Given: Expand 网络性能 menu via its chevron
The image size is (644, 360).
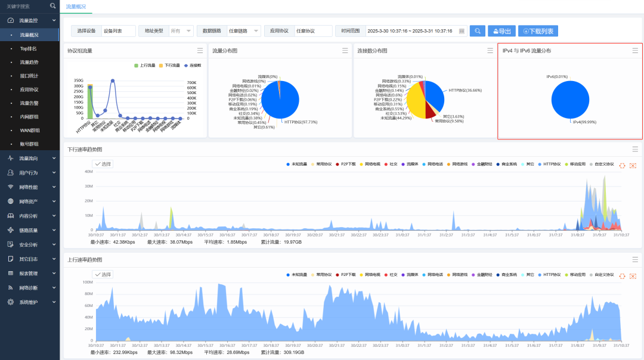Looking at the screenshot, I should click(x=54, y=187).
